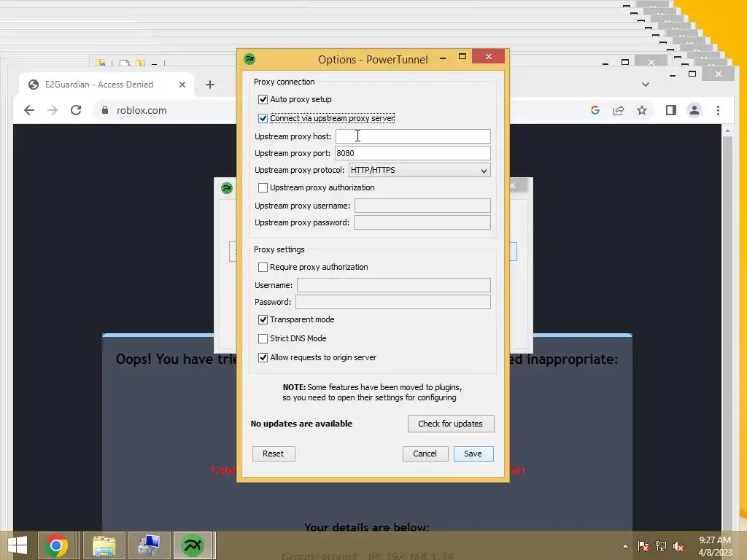Toggle Chrome side panel icon
The width and height of the screenshot is (747, 560).
click(x=671, y=111)
